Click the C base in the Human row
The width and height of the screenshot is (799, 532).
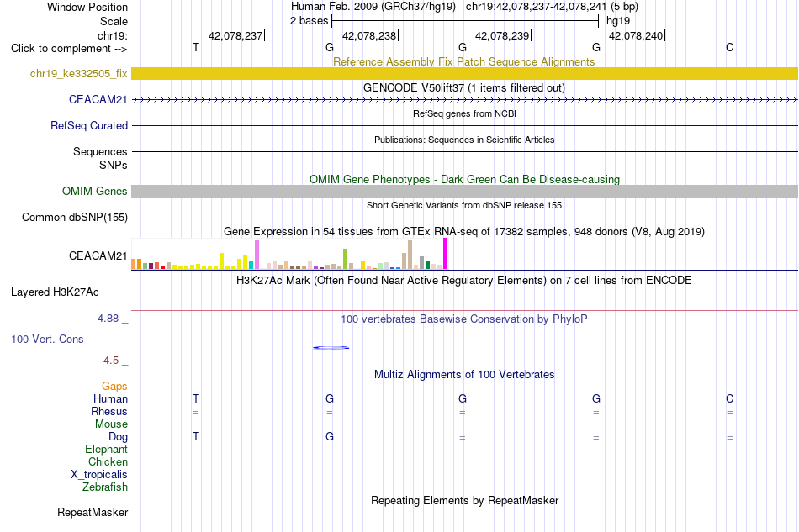(730, 398)
